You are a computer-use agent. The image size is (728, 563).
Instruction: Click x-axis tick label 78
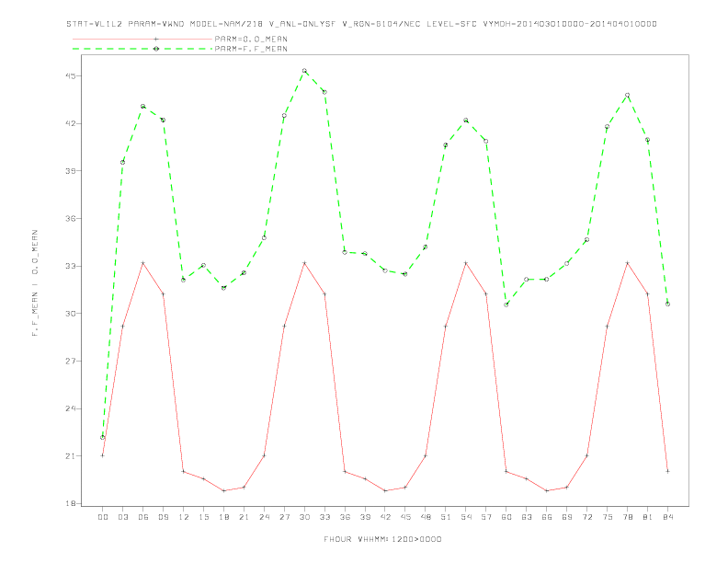628,517
